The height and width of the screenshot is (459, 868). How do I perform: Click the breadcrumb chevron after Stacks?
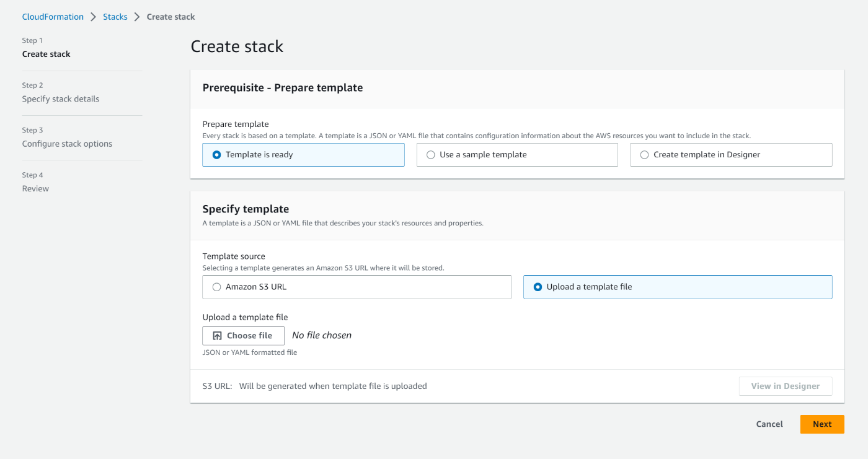coord(137,17)
